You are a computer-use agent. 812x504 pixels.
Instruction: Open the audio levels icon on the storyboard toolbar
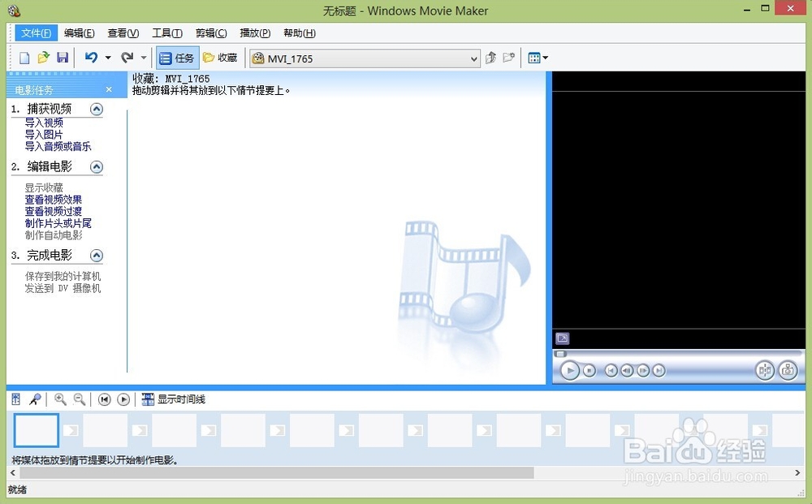pyautogui.click(x=16, y=399)
